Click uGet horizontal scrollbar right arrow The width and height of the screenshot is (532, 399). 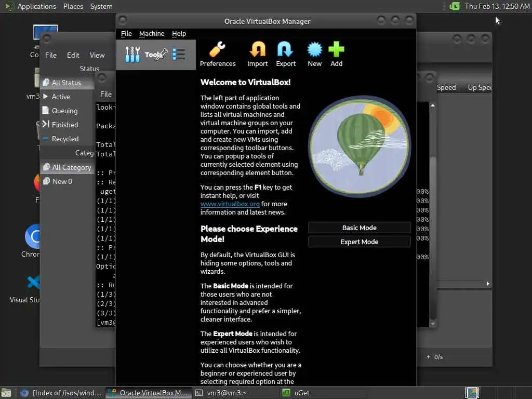488,284
